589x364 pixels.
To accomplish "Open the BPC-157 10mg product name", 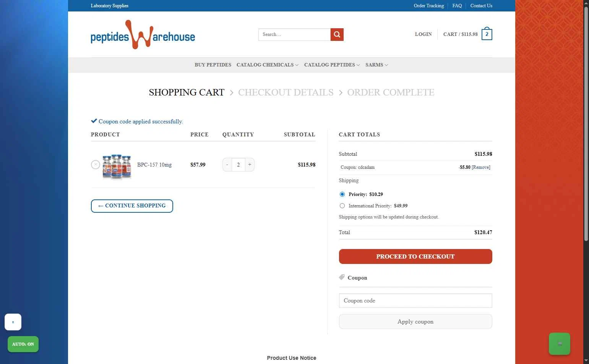I will coord(154,165).
